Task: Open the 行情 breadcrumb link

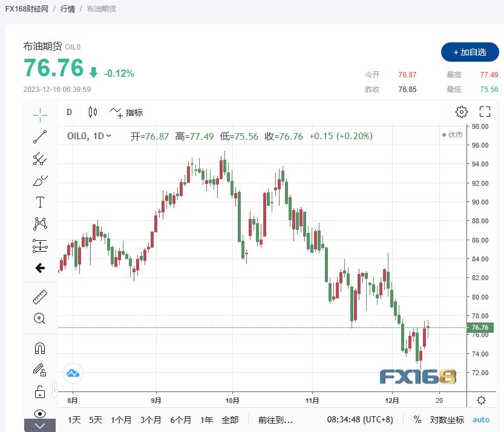Action: pyautogui.click(x=68, y=9)
